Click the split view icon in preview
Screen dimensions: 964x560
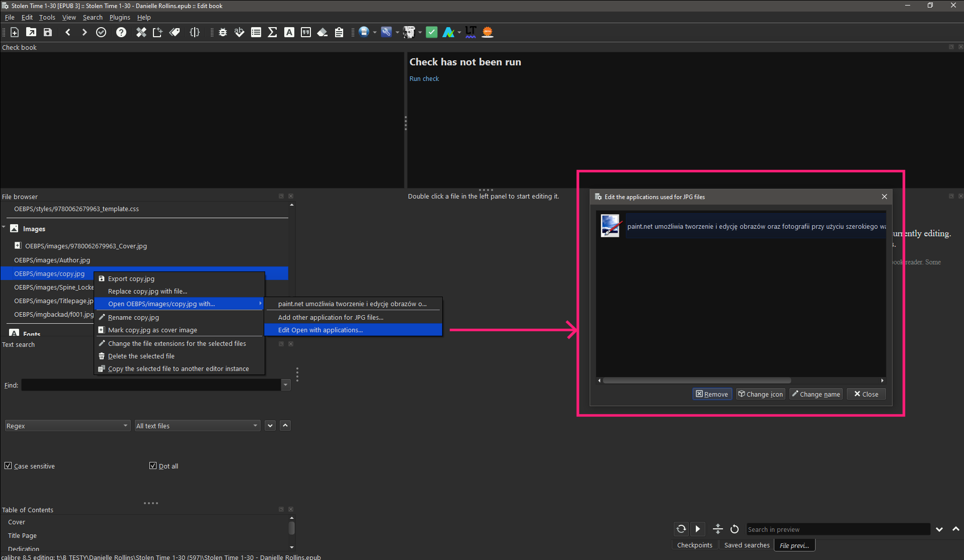[x=718, y=529]
